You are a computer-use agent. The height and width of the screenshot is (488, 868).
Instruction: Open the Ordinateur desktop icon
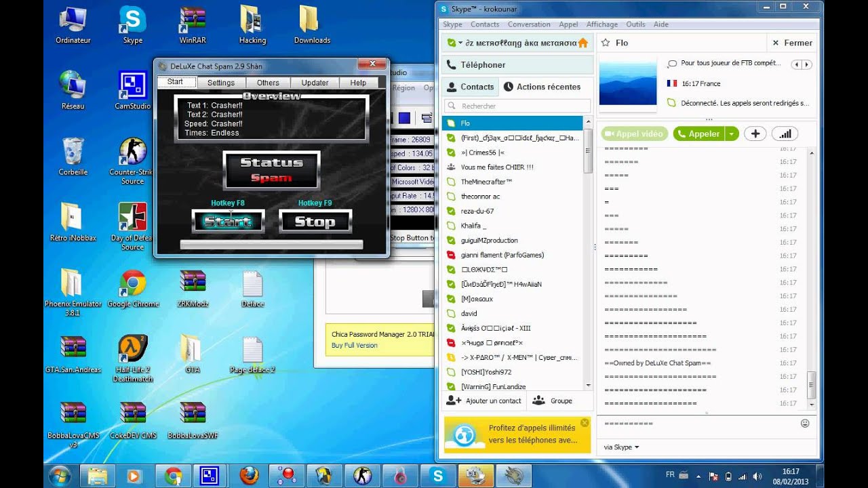(73, 25)
